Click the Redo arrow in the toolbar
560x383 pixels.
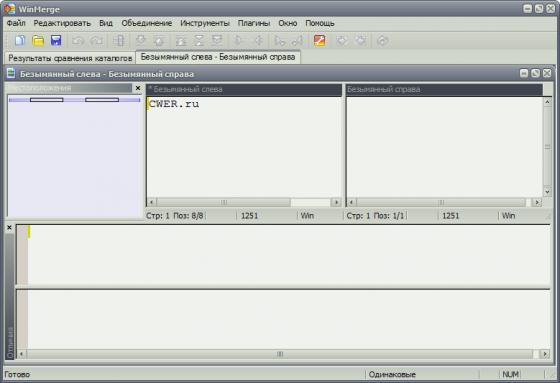point(96,41)
